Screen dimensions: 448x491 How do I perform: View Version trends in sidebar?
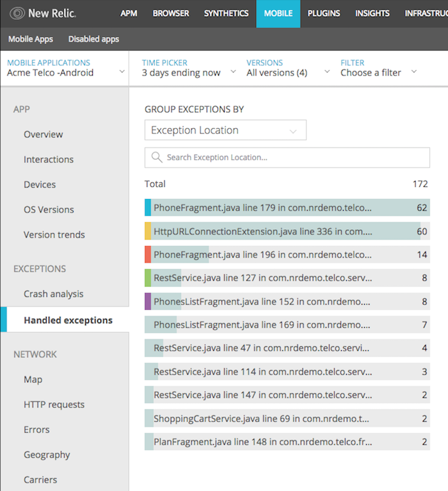54,234
